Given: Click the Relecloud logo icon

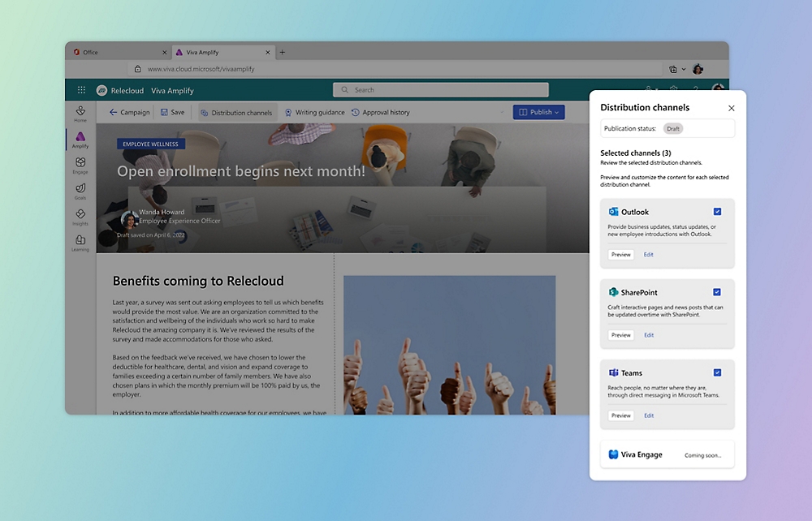Looking at the screenshot, I should 101,91.
